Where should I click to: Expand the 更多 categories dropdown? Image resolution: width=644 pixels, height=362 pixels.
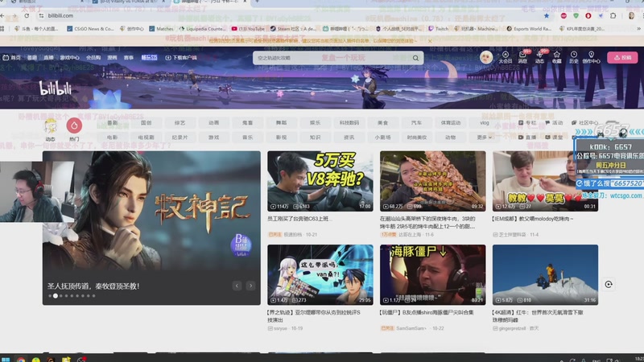tap(485, 138)
